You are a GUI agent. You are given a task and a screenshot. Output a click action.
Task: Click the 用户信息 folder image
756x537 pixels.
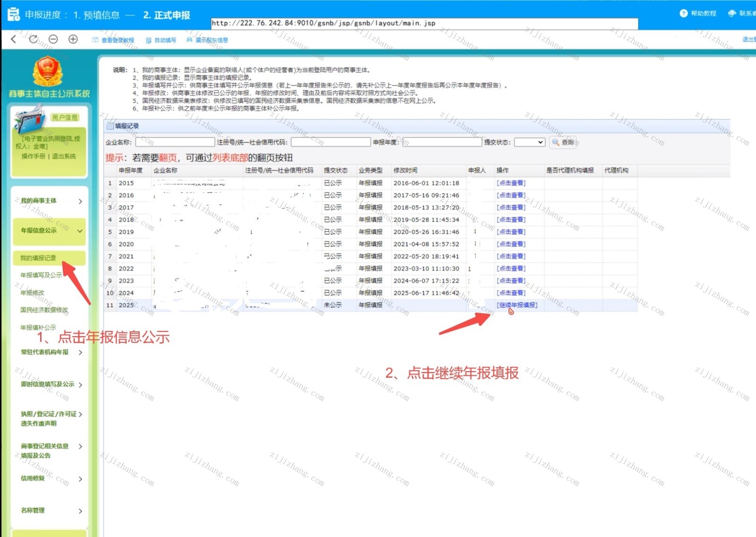[29, 121]
